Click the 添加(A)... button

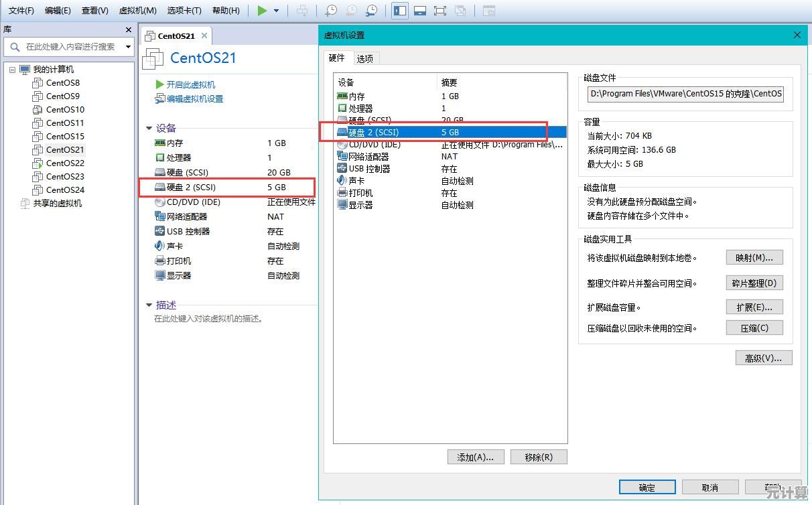476,457
